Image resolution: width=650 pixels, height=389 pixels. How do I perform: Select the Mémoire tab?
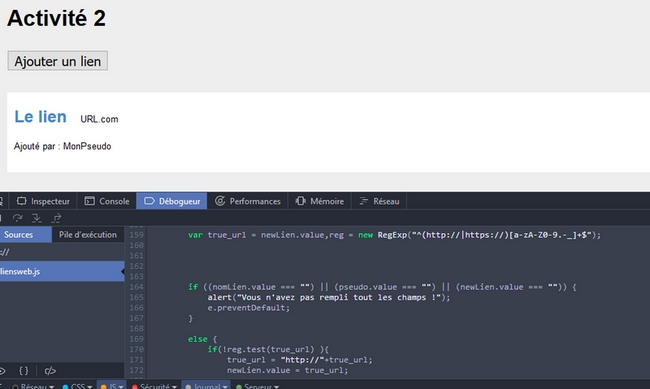pyautogui.click(x=320, y=201)
